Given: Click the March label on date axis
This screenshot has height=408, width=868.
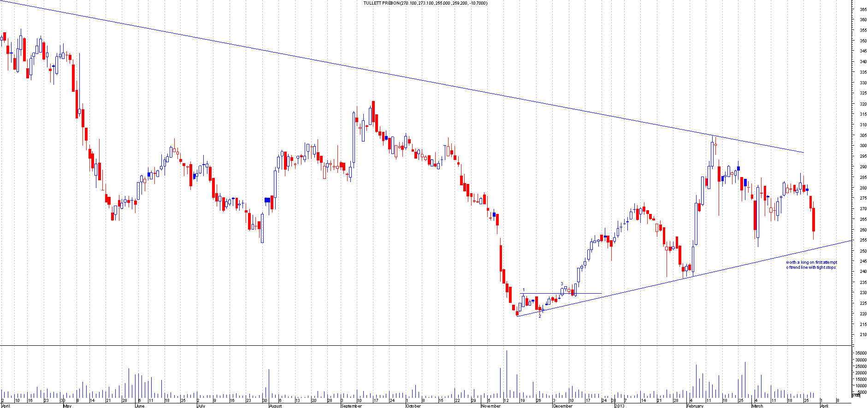Looking at the screenshot, I should click(757, 406).
